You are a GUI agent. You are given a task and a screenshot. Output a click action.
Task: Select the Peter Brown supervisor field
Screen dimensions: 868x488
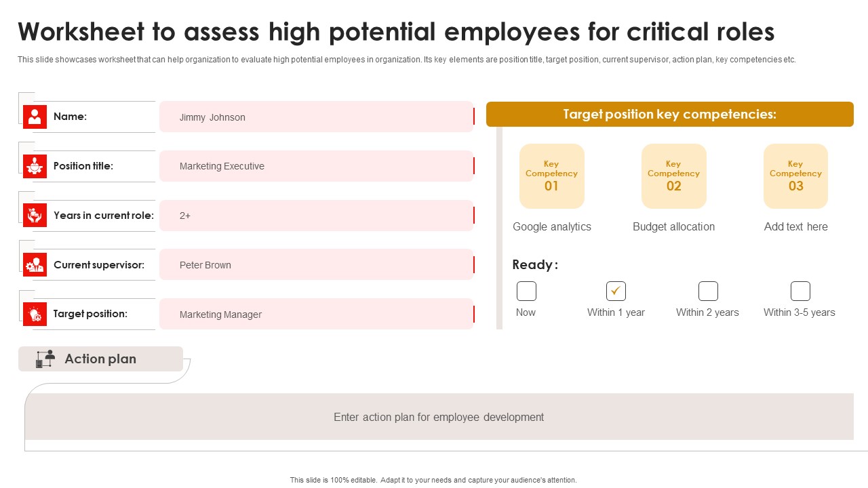317,264
